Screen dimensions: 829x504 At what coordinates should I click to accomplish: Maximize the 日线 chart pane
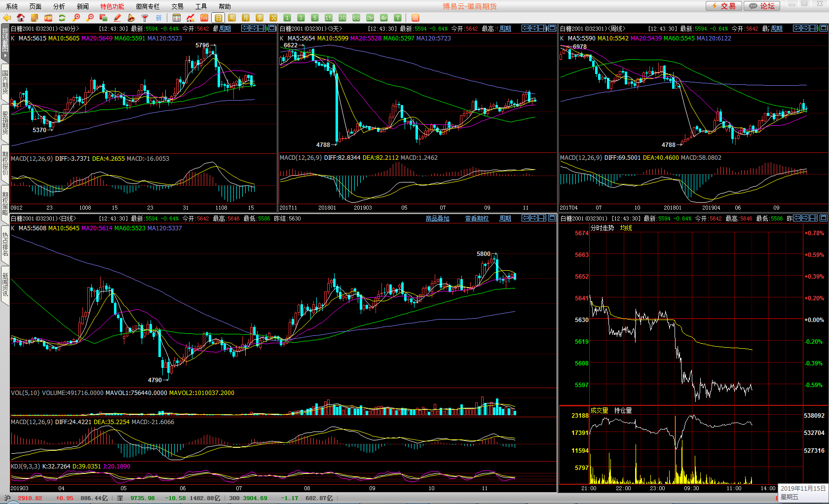(552, 217)
